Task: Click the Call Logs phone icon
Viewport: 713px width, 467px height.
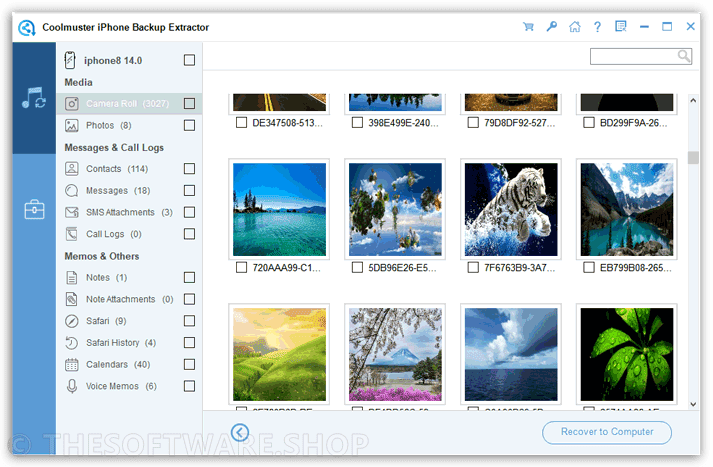Action: click(71, 234)
